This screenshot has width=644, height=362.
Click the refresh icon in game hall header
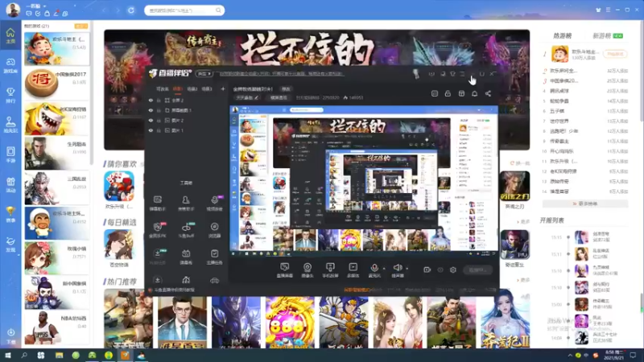(x=131, y=10)
